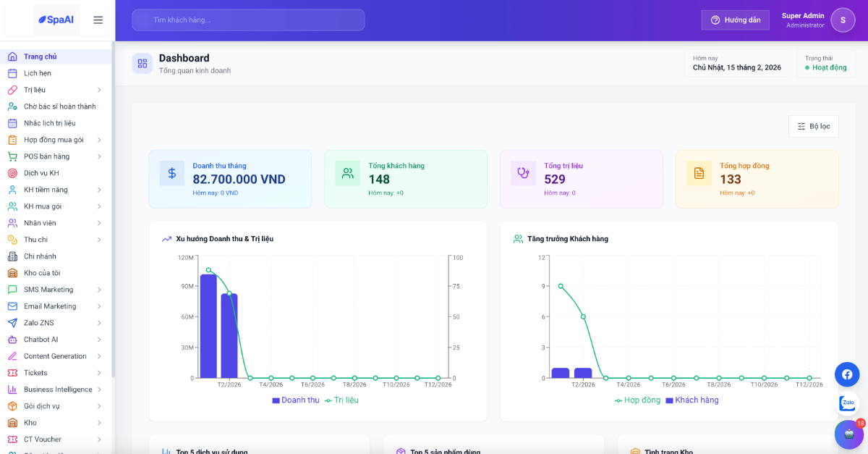Click the monthly revenue dollar icon
Image resolution: width=868 pixels, height=454 pixels.
pos(172,173)
